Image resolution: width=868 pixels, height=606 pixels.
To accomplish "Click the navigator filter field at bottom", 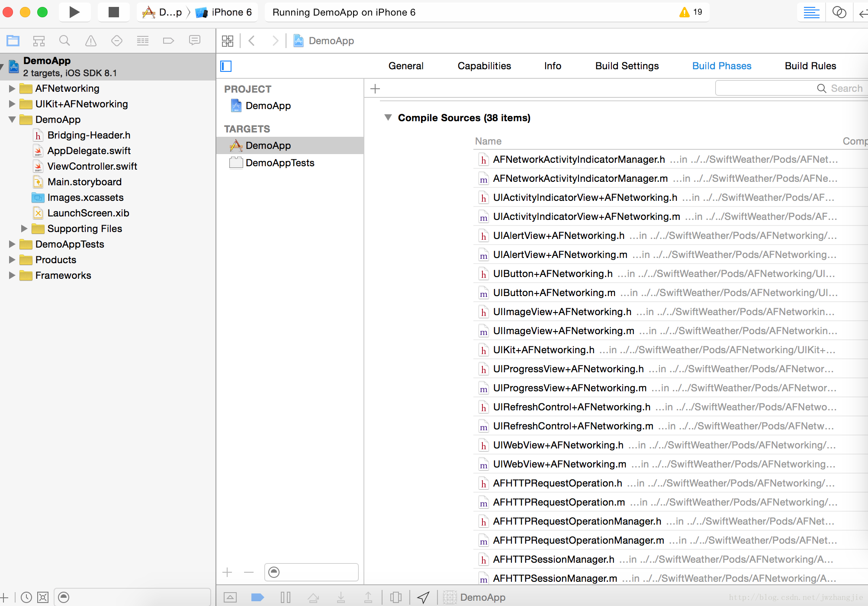I will tap(132, 597).
